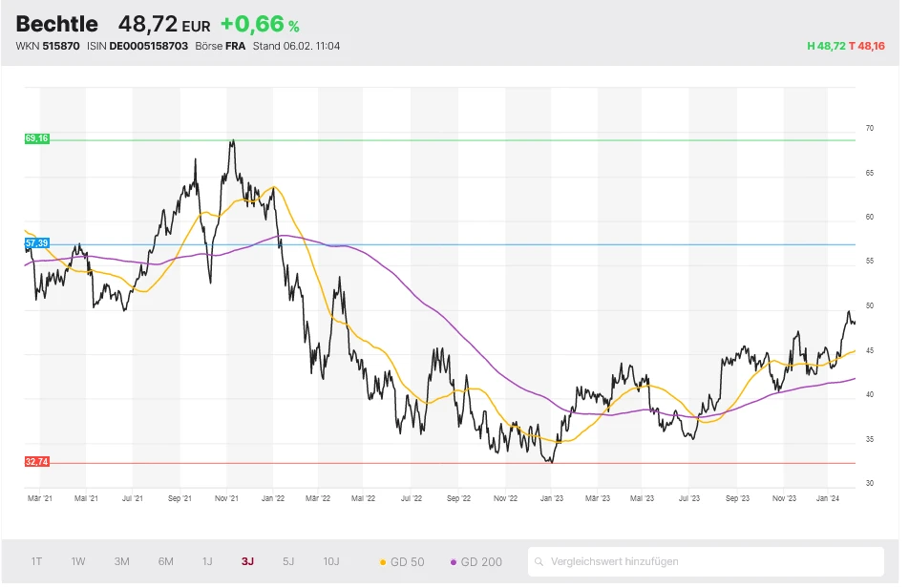This screenshot has height=588, width=909.
Task: Select the 6M time range
Action: point(165,561)
